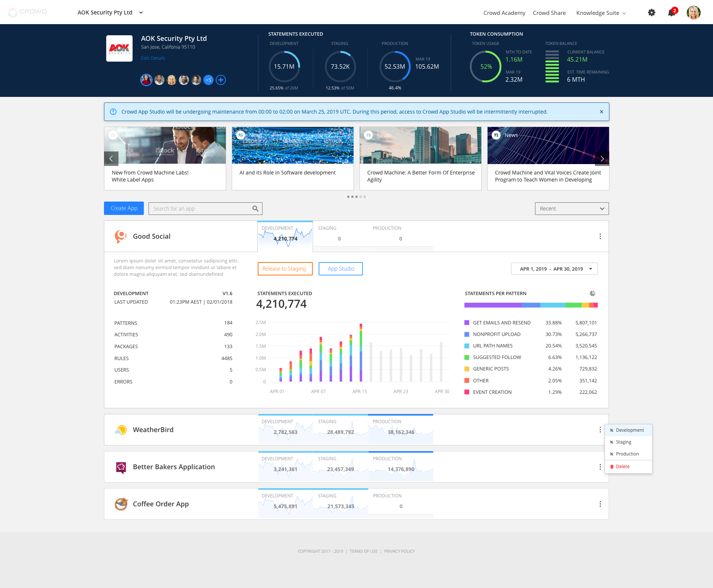The height and width of the screenshot is (588, 713).
Task: Click the info icon in maintenance banner
Action: pos(113,112)
